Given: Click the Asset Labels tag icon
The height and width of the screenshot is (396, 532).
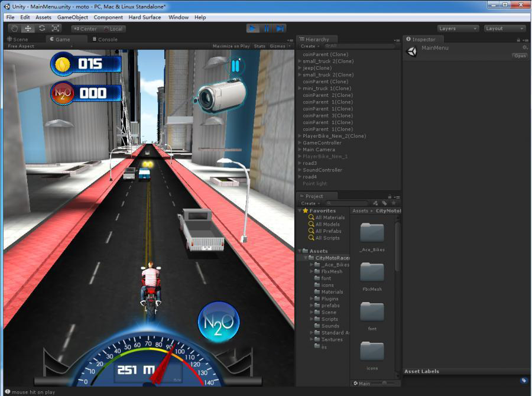Looking at the screenshot, I should click(x=524, y=381).
